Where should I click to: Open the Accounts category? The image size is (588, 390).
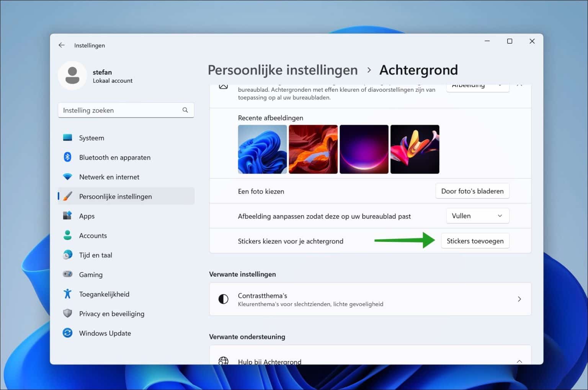[93, 235]
